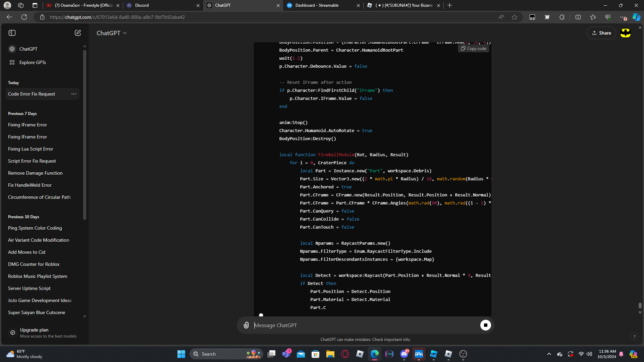Open Explore GPTs page
Screen dimensions: 644x362
[33, 62]
